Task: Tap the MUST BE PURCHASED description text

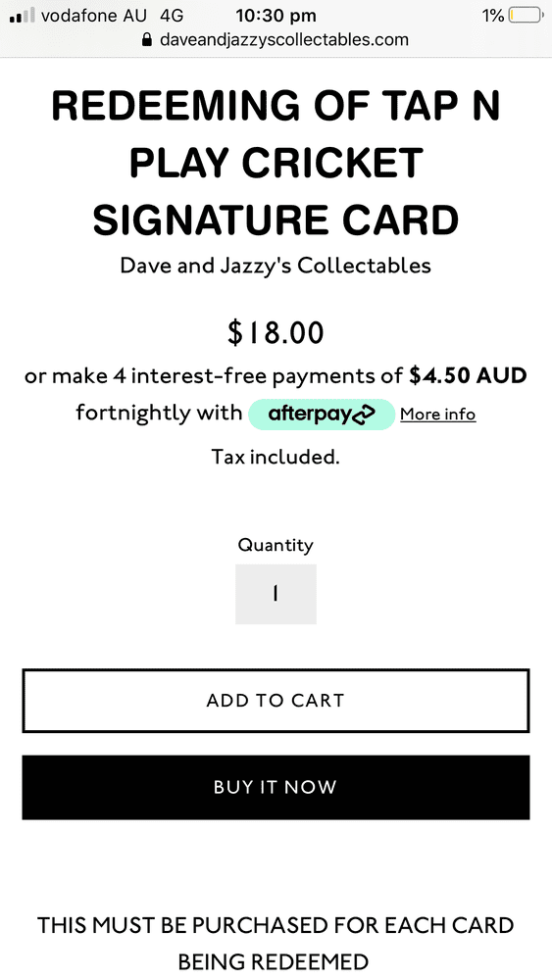Action: point(276,943)
